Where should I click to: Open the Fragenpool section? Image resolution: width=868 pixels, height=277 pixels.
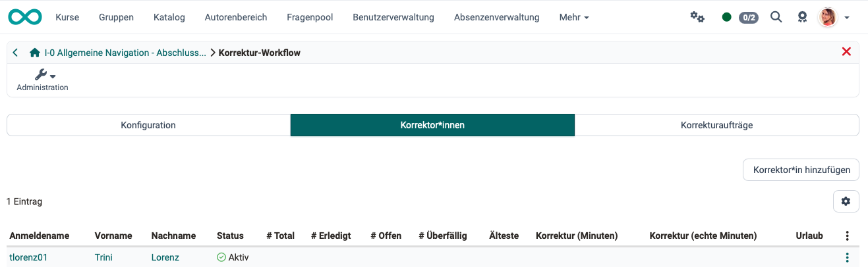pyautogui.click(x=310, y=17)
